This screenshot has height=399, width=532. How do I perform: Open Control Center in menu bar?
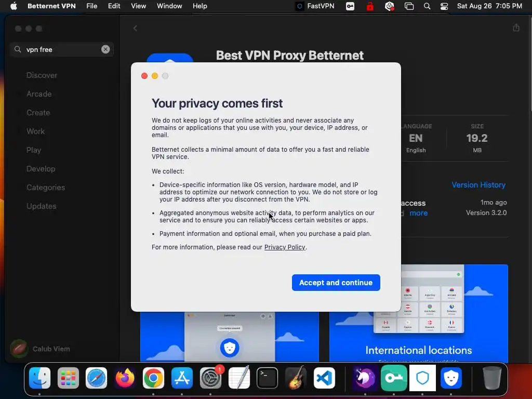pos(444,6)
